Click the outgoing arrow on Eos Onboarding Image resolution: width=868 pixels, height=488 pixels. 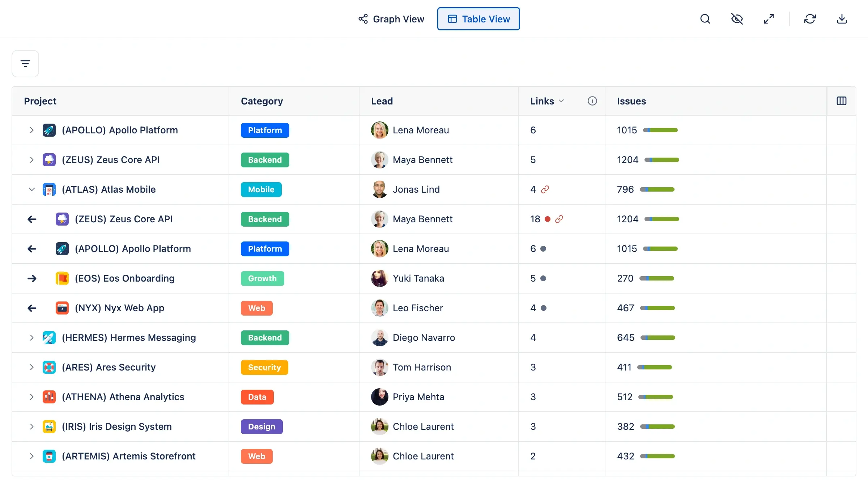[32, 278]
